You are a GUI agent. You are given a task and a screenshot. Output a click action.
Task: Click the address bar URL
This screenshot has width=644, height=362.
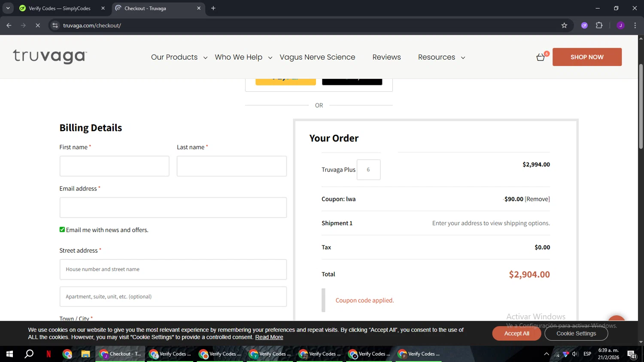coord(92,25)
